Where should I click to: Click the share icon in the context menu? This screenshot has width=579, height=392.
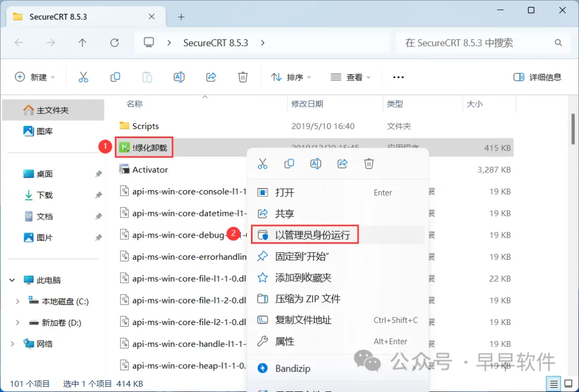342,163
